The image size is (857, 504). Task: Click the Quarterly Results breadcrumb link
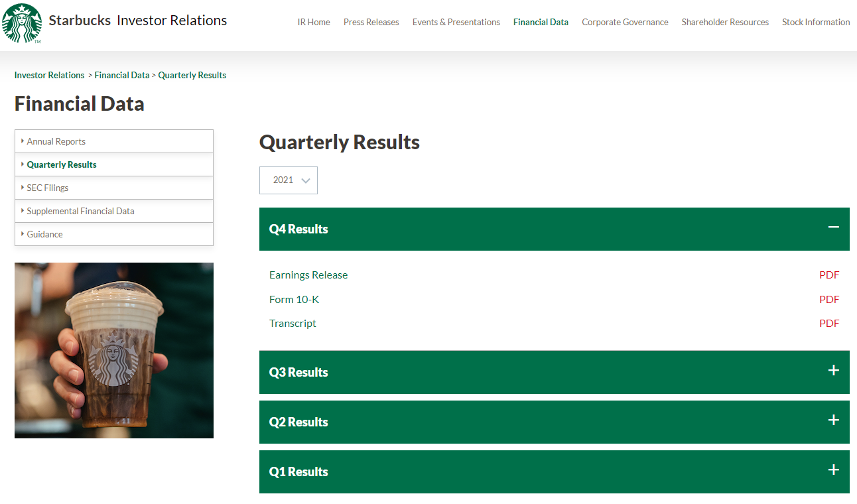(192, 75)
